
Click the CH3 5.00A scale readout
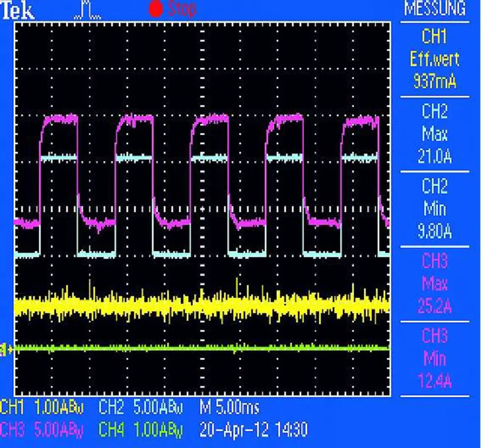tap(42, 429)
